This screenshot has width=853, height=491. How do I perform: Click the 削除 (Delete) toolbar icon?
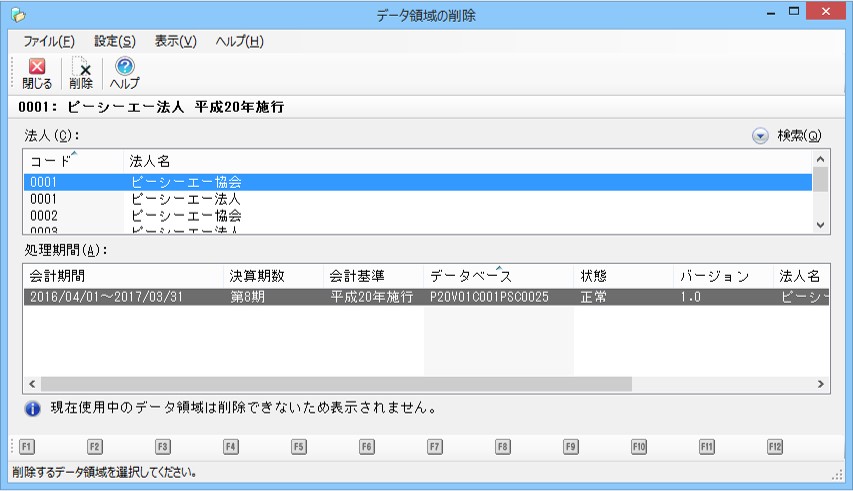81,73
